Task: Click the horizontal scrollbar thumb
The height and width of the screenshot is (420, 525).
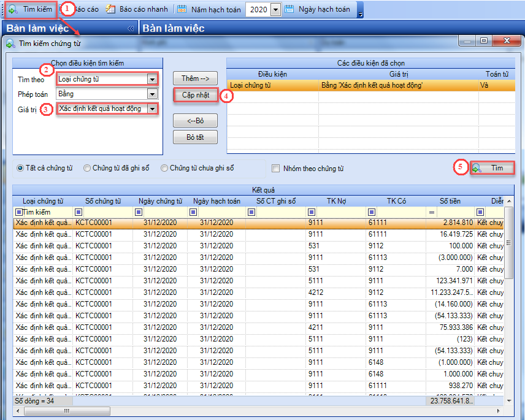Action: click(67, 411)
